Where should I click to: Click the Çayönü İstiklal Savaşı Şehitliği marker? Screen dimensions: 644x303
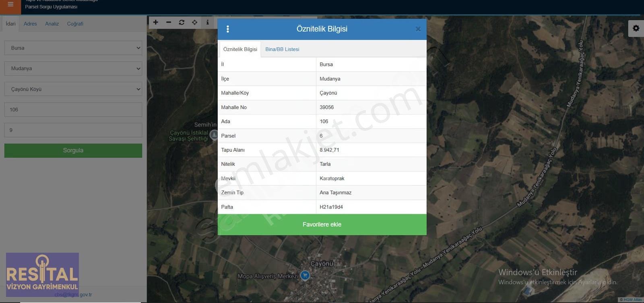tap(214, 135)
